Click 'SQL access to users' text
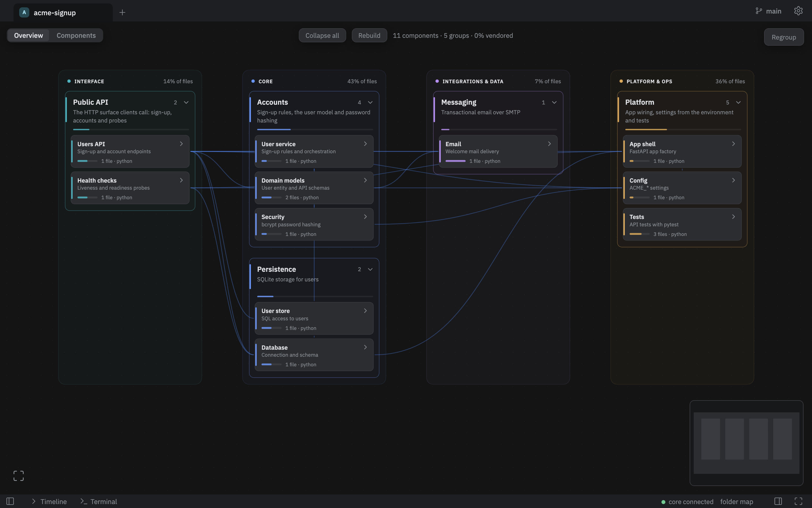 (284, 319)
